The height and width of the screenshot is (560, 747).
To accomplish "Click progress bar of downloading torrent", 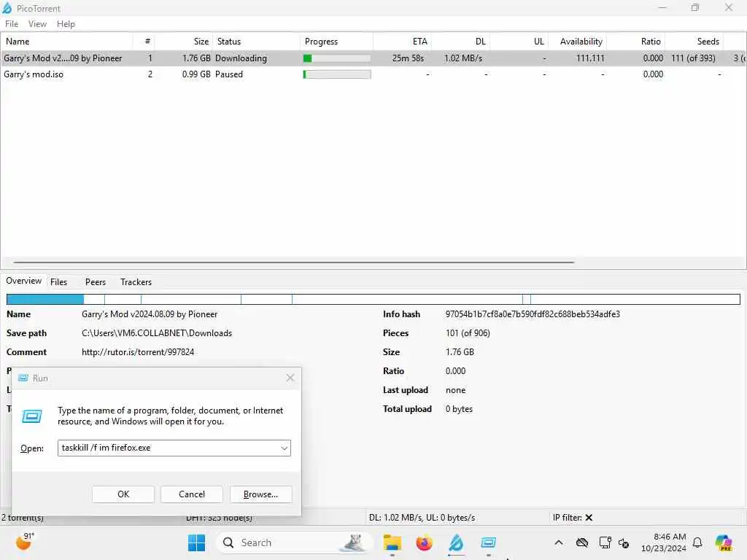I will click(x=337, y=58).
